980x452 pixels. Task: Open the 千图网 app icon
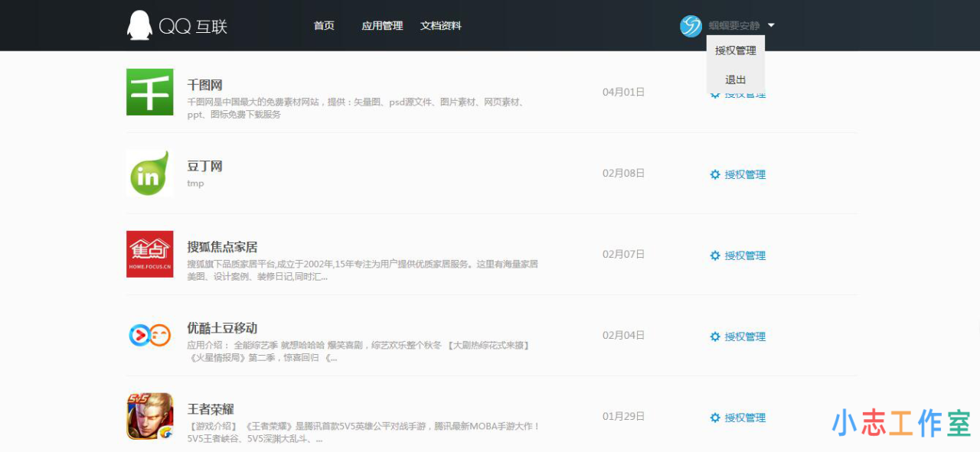pyautogui.click(x=149, y=92)
